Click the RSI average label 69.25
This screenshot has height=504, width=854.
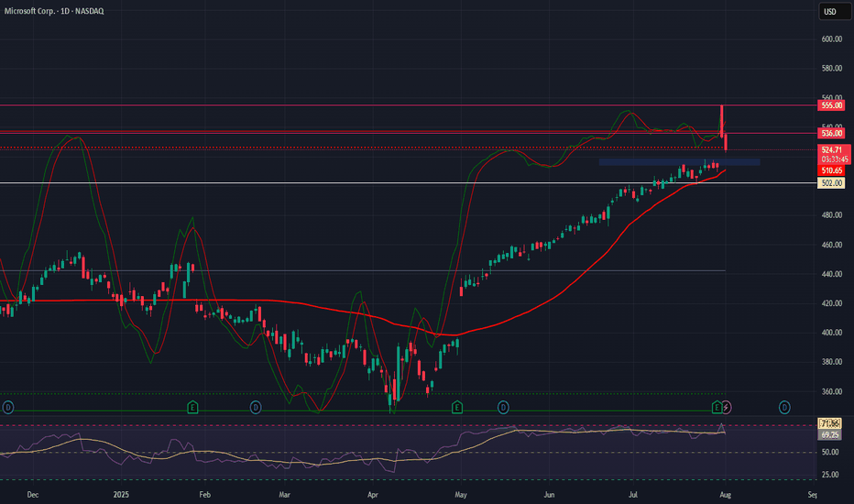(x=829, y=434)
